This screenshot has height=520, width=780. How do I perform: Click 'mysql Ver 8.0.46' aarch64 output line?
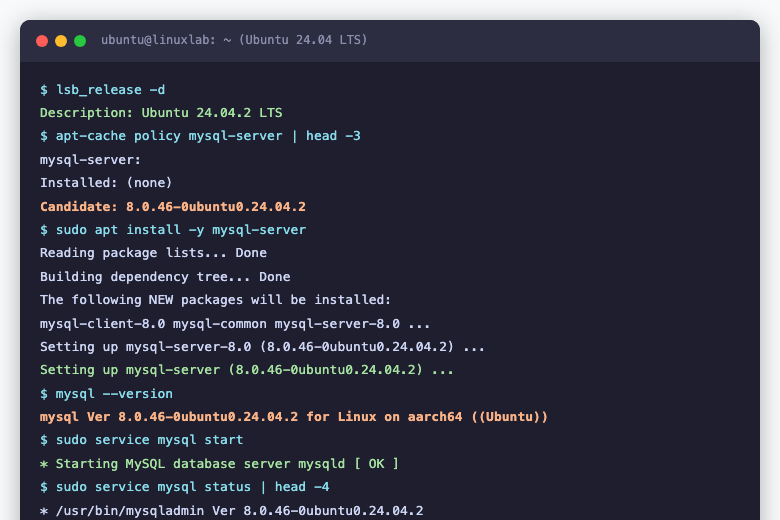293,416
